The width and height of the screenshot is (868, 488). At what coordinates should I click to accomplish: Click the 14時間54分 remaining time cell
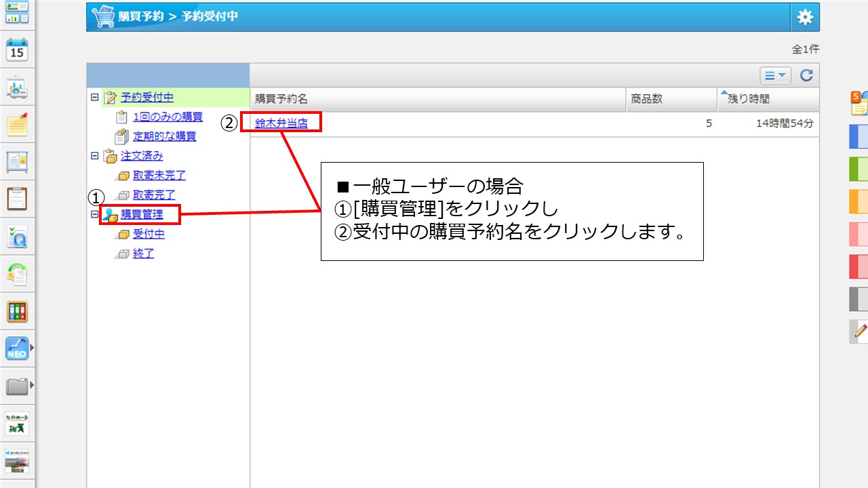point(785,124)
